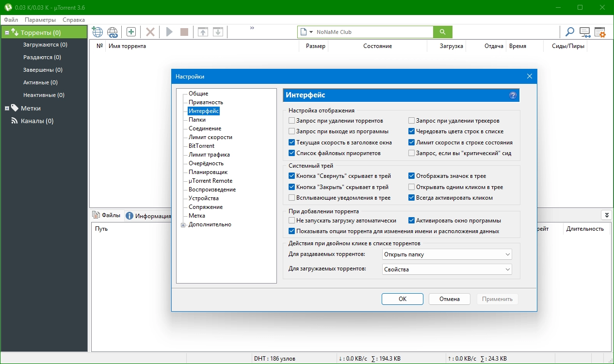This screenshot has height=364, width=614.
Task: Click the Remote access monitor icon
Action: (x=585, y=32)
